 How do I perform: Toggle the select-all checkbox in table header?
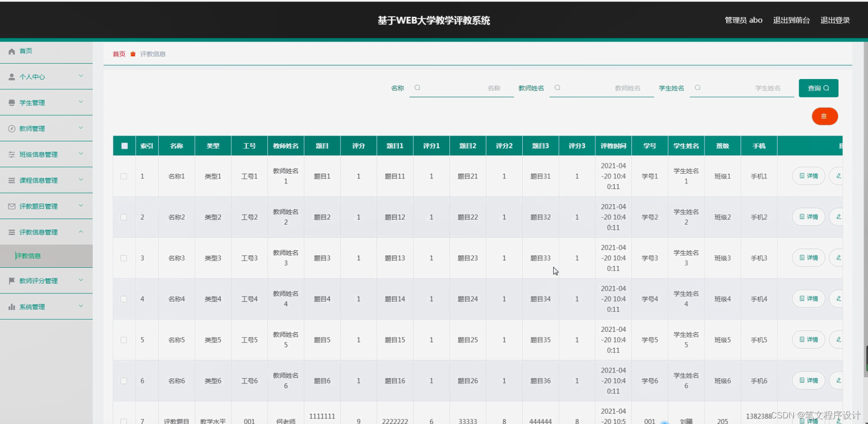click(124, 146)
